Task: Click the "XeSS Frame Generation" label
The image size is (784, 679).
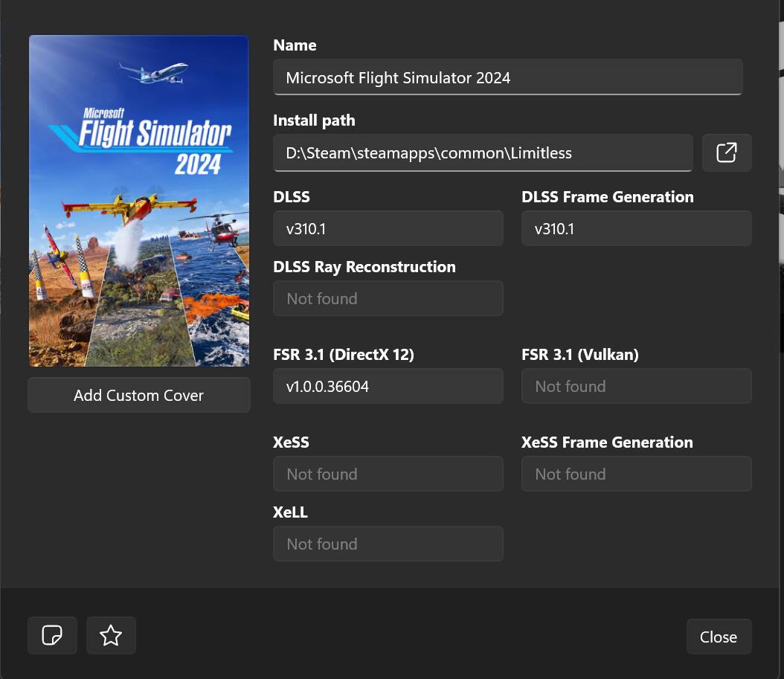Action: (x=607, y=443)
